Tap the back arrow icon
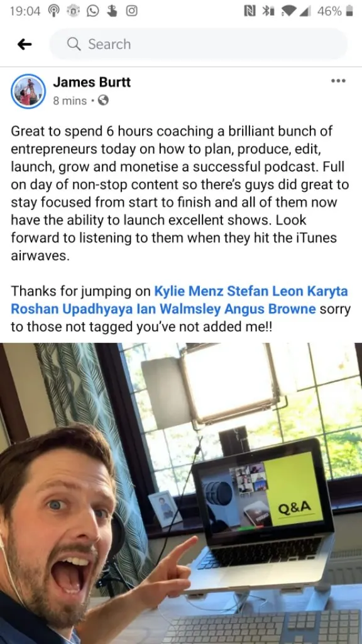Image resolution: width=362 pixels, height=644 pixels. (x=25, y=45)
